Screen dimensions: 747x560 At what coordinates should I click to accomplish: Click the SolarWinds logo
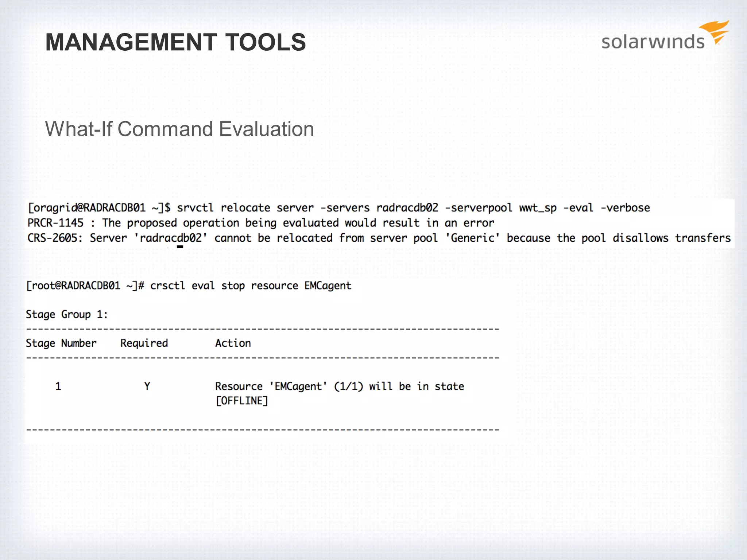click(665, 35)
